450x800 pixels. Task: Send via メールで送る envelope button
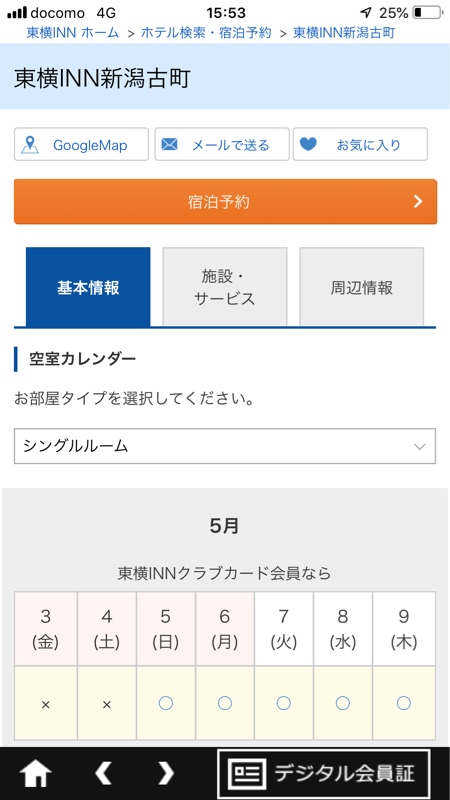(x=222, y=144)
